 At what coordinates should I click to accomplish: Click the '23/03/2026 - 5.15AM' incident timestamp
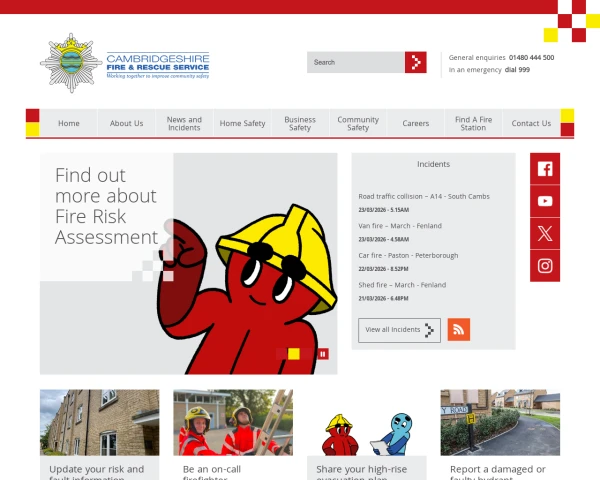tap(383, 210)
